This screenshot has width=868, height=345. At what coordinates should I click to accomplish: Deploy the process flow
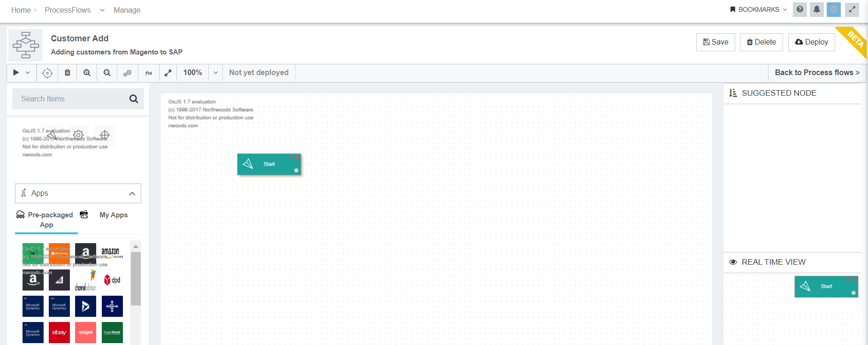pyautogui.click(x=812, y=42)
